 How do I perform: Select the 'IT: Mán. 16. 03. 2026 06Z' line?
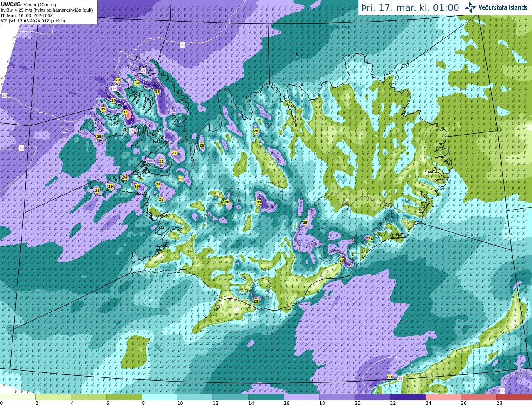[x=27, y=15]
